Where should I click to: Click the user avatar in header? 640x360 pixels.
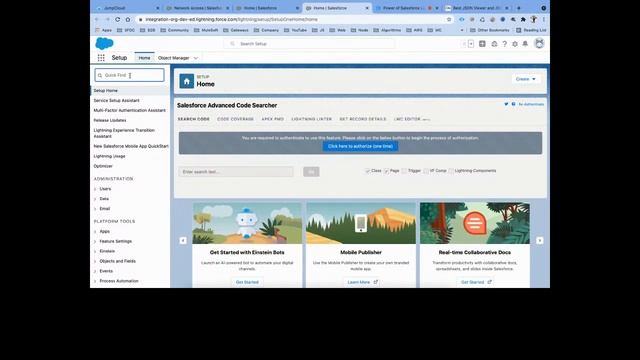click(x=539, y=43)
